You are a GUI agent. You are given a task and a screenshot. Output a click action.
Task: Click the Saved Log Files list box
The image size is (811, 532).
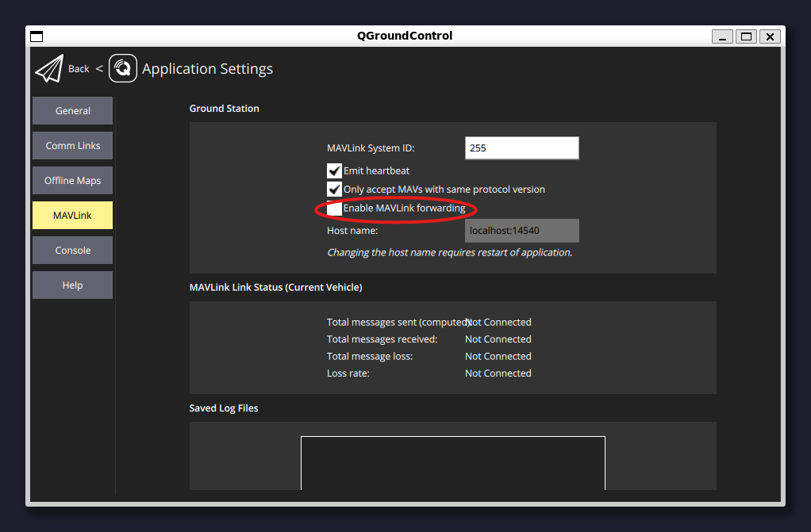pos(453,463)
